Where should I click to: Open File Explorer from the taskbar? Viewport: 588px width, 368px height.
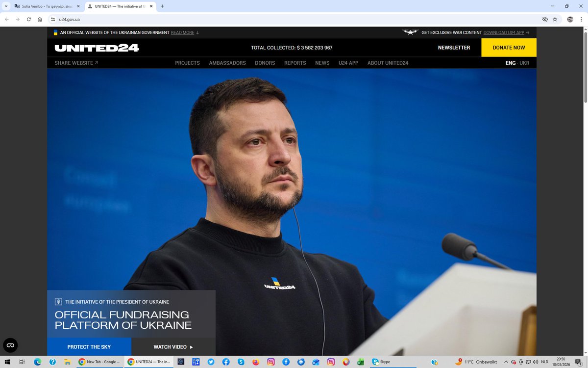pyautogui.click(x=67, y=362)
